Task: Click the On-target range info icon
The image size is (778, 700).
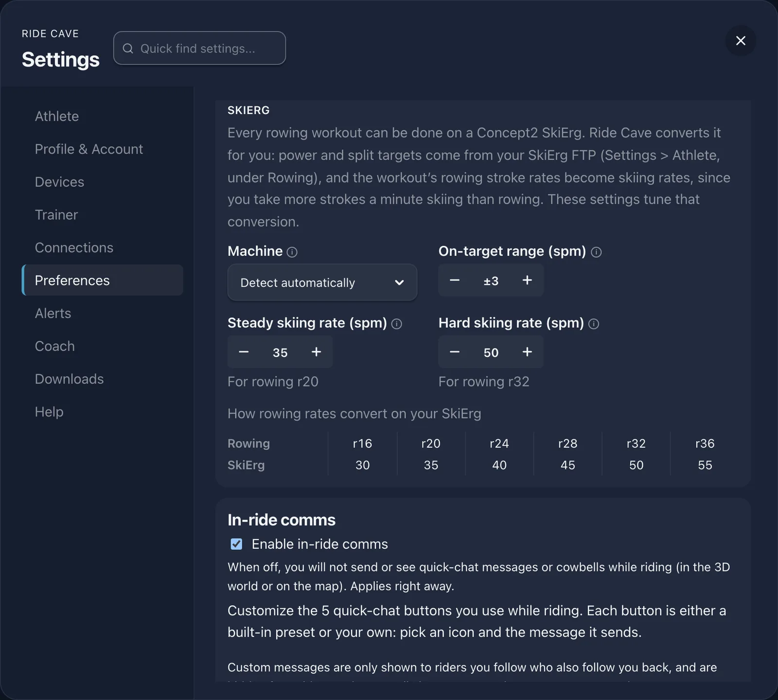Action: [596, 252]
